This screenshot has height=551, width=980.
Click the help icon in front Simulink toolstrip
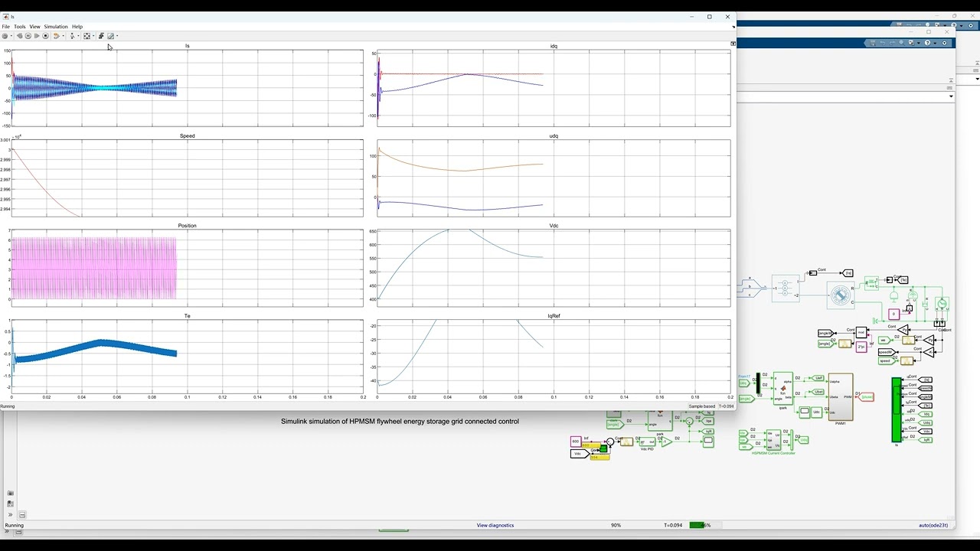coord(927,43)
